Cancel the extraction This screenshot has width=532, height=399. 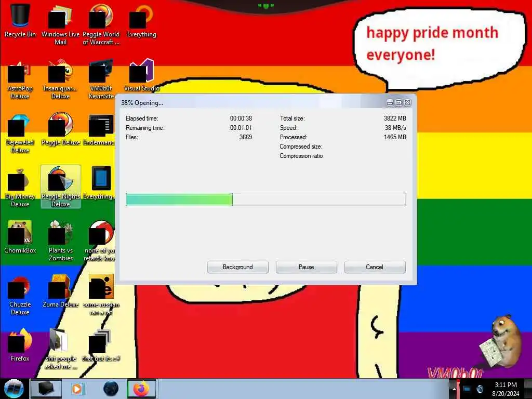pos(375,267)
